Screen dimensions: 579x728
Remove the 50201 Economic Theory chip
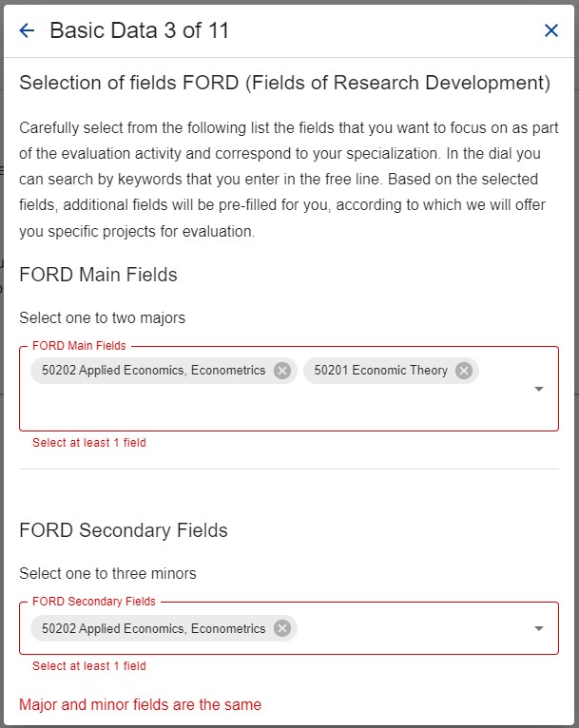point(464,371)
